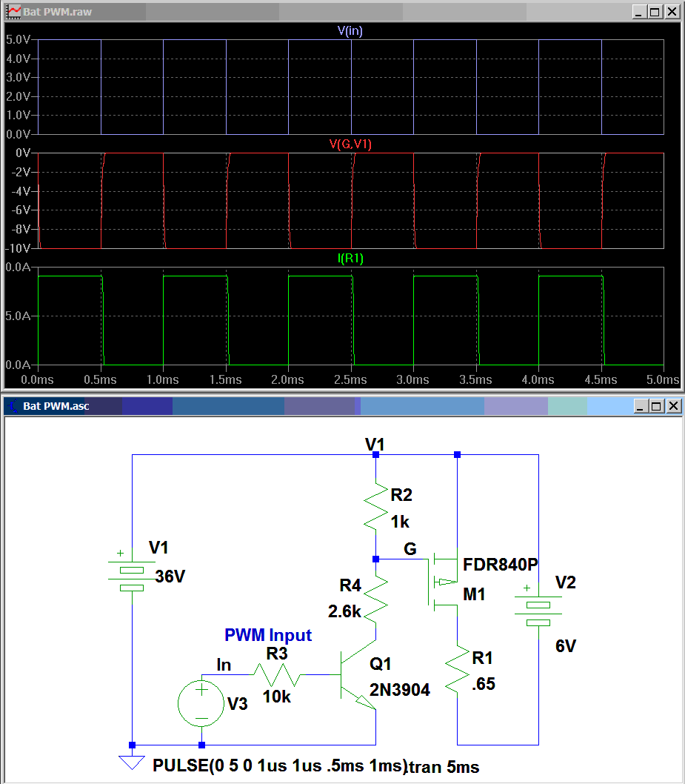
Task: Select the V3 pulse voltage source symbol
Action: click(201, 703)
